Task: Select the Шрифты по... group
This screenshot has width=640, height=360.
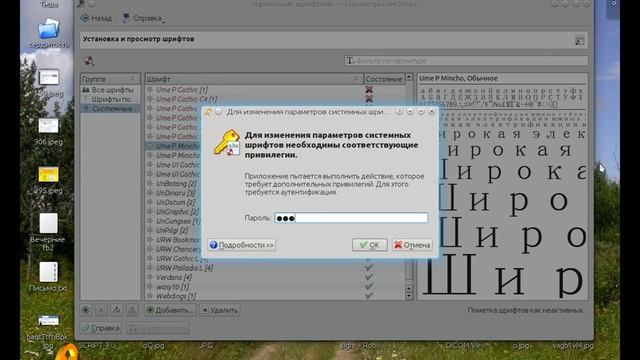Action: (110, 99)
